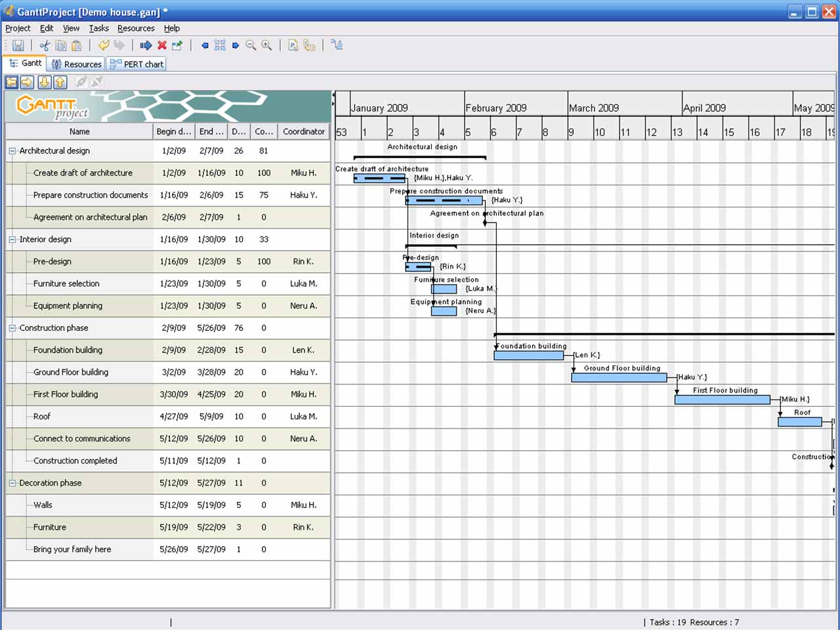Click the Compare previous state icon
840x630 pixels.
[x=309, y=45]
